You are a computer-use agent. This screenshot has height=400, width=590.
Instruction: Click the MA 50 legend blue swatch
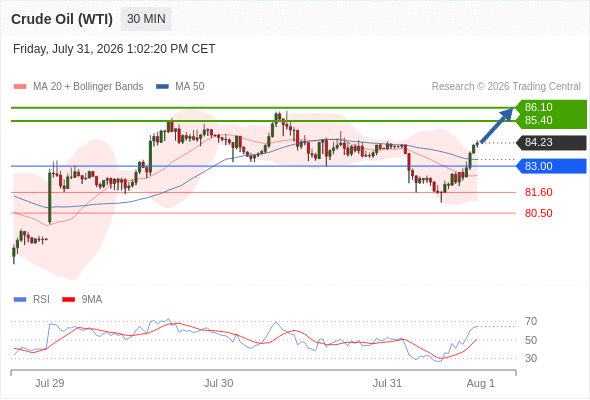162,87
